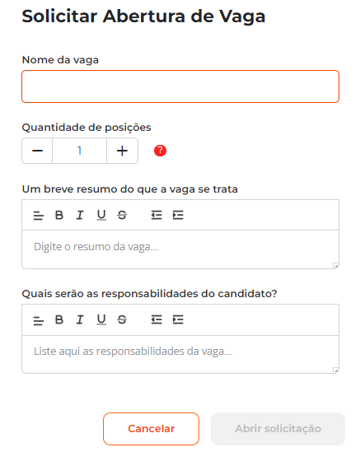The image size is (360, 461).
Task: Click the Abrir solicitação button
Action: point(278,429)
